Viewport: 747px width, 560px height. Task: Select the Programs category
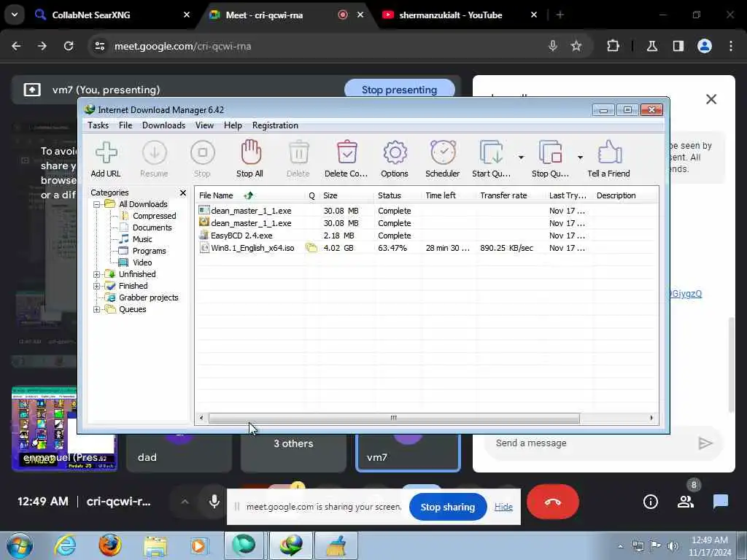click(x=149, y=251)
